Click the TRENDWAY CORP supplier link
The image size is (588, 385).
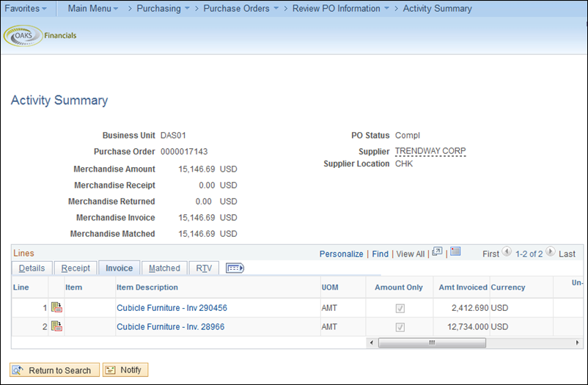click(430, 151)
